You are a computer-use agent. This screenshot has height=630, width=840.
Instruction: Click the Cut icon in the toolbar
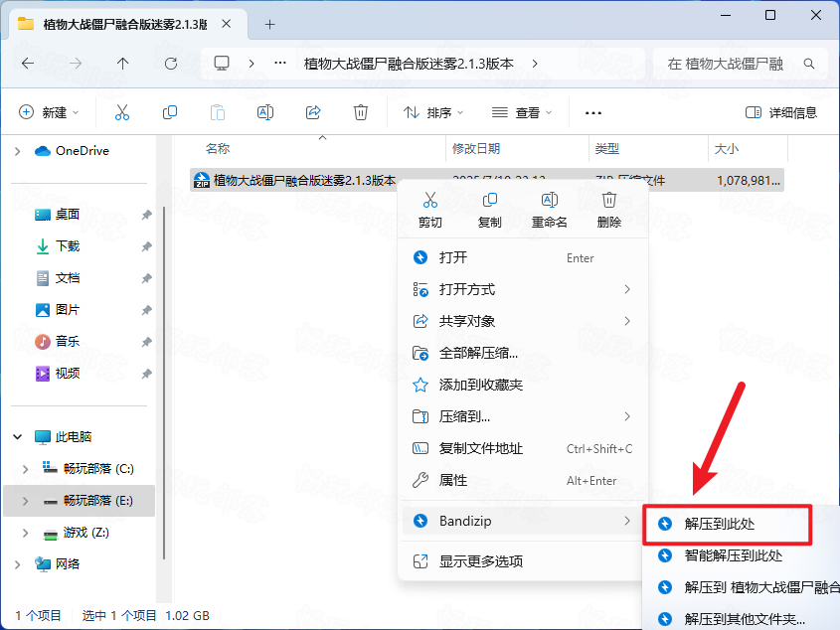click(122, 112)
